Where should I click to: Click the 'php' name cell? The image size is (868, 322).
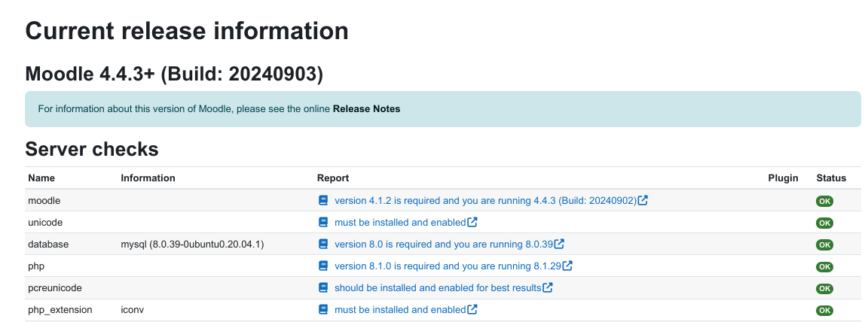36,266
